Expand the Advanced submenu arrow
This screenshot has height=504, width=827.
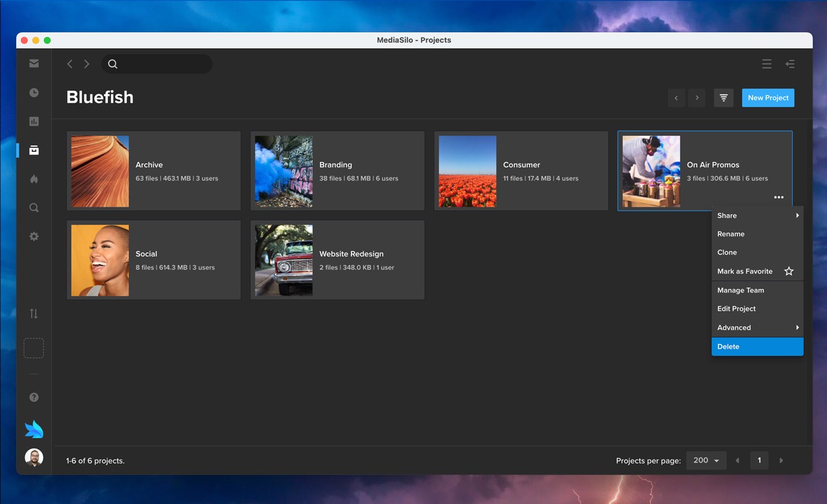(797, 328)
